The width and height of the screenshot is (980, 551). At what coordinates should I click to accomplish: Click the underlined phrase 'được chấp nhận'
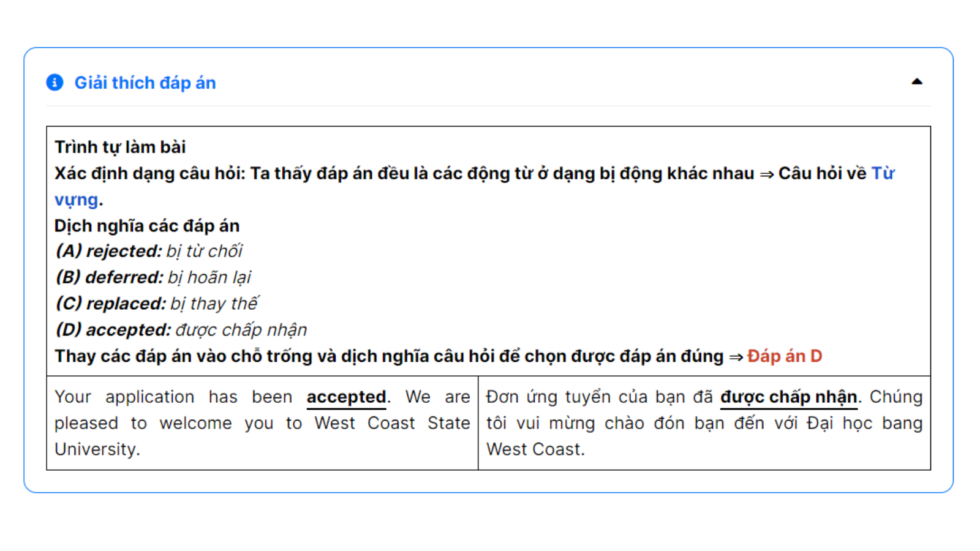tap(790, 397)
